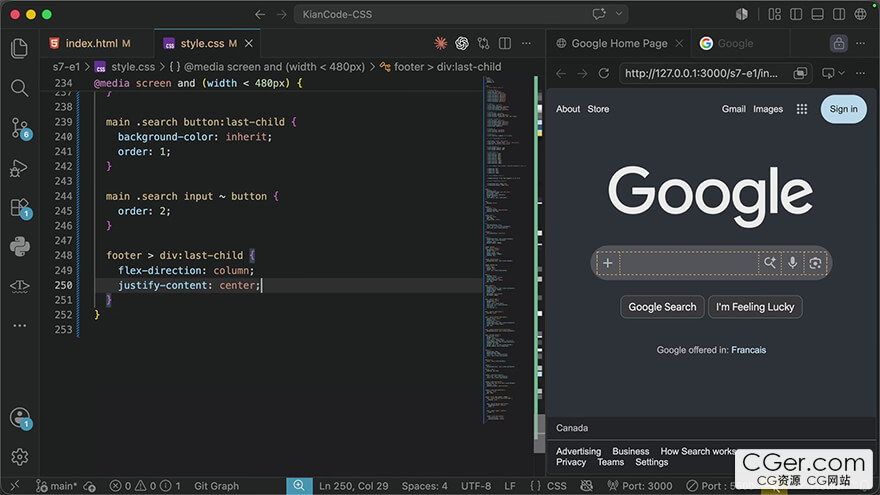Change indentation via Spaces: 4
This screenshot has height=495, width=880.
[424, 486]
